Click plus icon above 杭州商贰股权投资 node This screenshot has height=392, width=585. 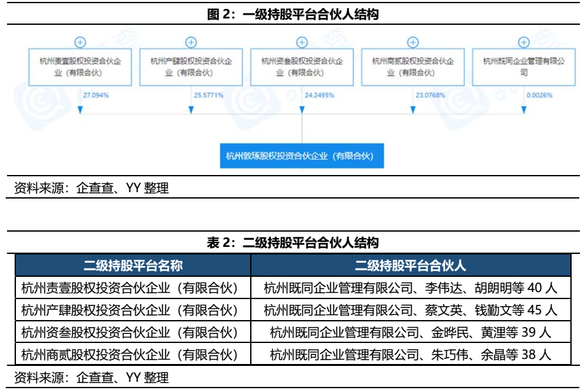tap(412, 43)
